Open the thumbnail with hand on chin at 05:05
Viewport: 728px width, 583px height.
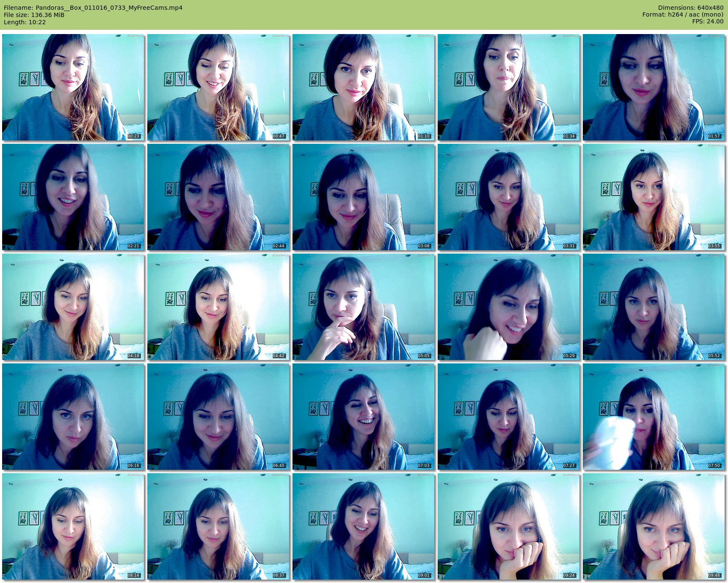pyautogui.click(x=364, y=307)
